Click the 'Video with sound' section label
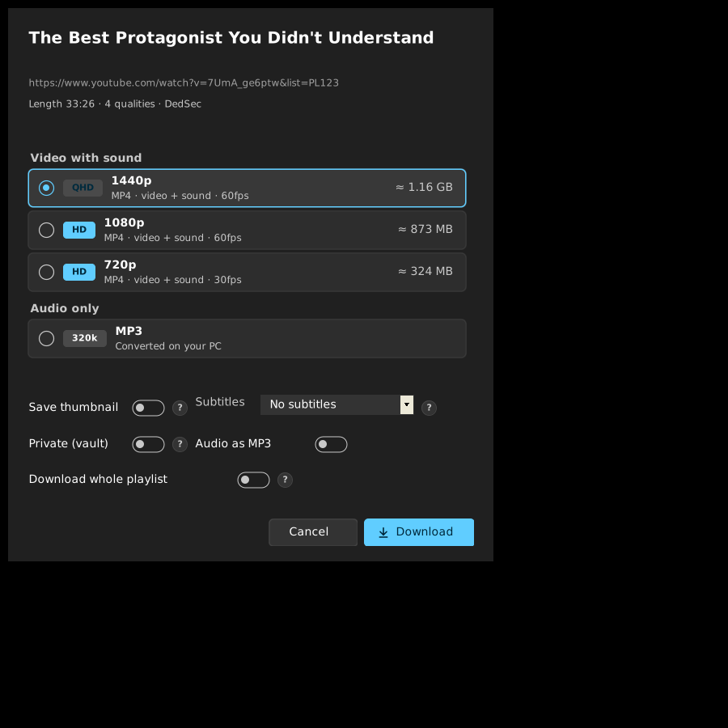 [x=86, y=158]
